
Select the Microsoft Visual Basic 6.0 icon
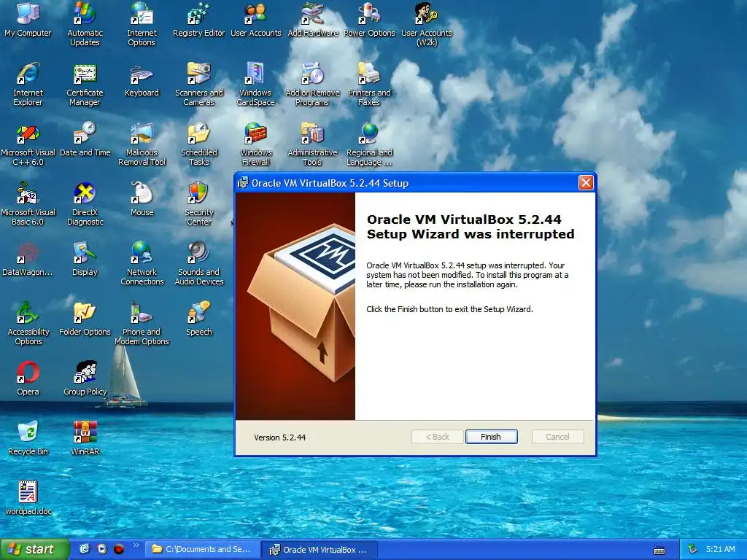(28, 204)
